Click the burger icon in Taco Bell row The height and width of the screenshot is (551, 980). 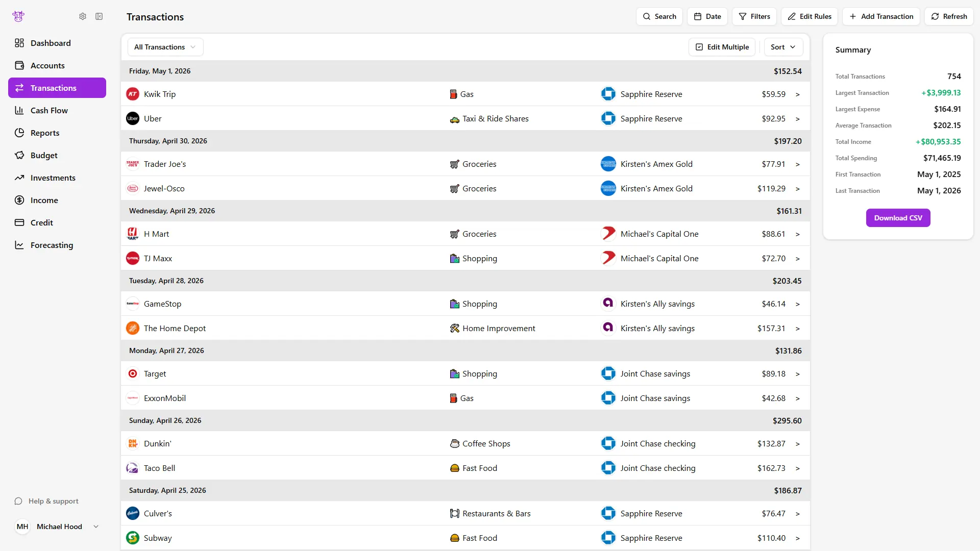tap(454, 468)
